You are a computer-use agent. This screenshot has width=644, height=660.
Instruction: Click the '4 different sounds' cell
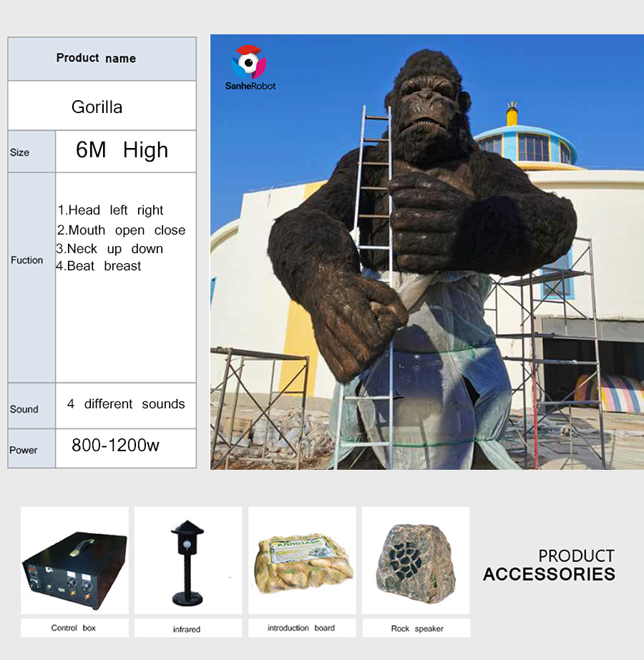[x=125, y=404]
